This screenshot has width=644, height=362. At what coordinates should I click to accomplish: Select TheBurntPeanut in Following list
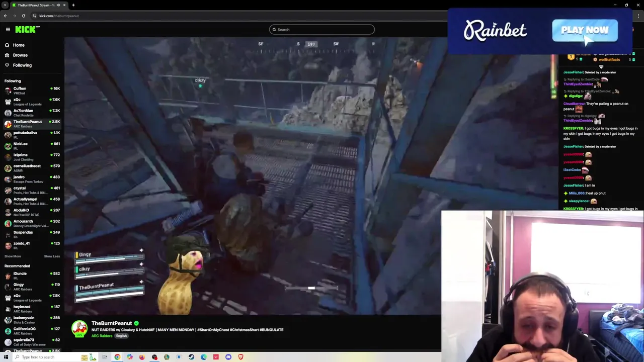(x=32, y=124)
